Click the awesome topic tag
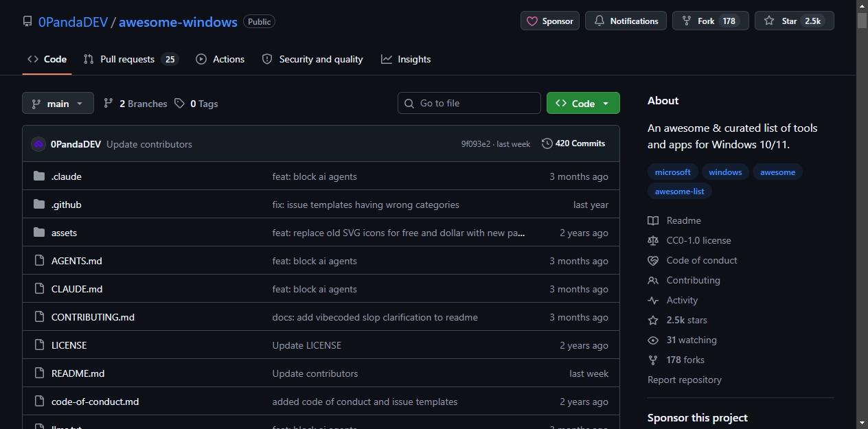 [x=777, y=172]
